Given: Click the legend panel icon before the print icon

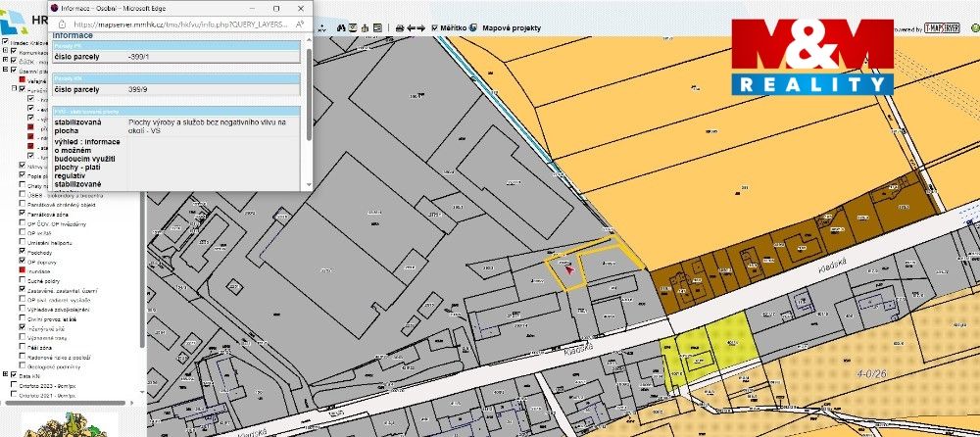Looking at the screenshot, I should [377, 28].
